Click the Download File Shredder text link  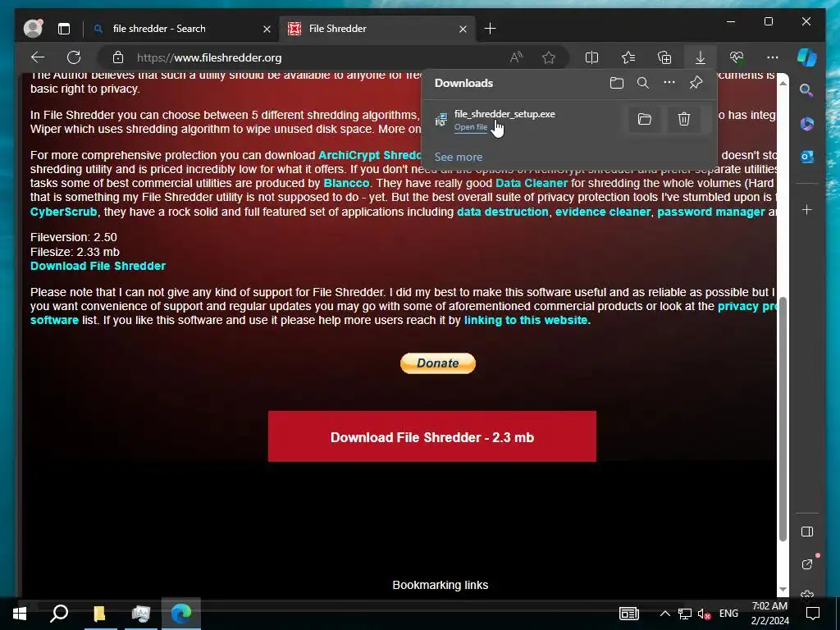98,266
